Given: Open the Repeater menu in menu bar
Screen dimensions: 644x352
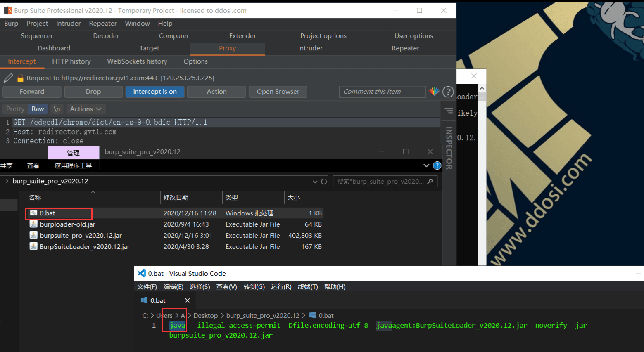Looking at the screenshot, I should pos(103,24).
